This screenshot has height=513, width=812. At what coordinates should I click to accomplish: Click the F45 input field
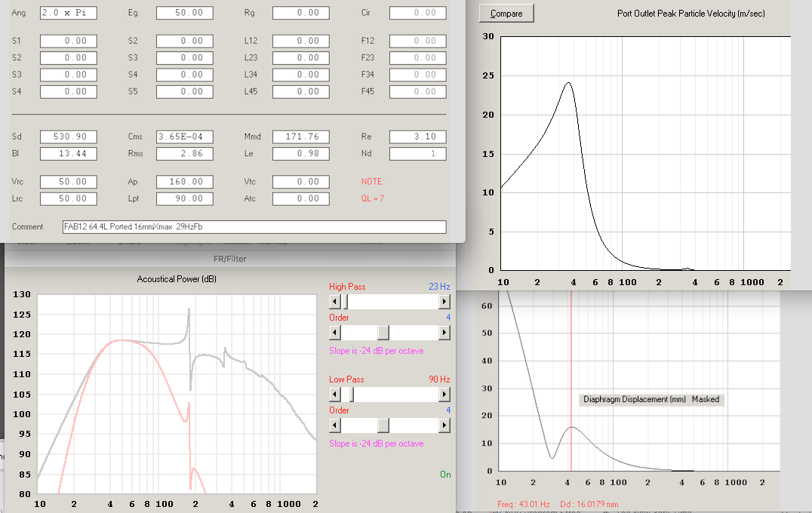click(418, 91)
